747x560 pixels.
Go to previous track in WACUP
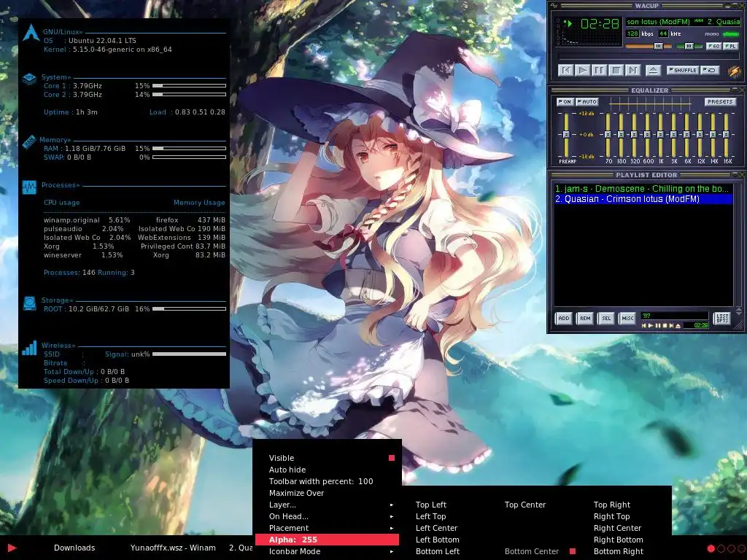click(565, 71)
